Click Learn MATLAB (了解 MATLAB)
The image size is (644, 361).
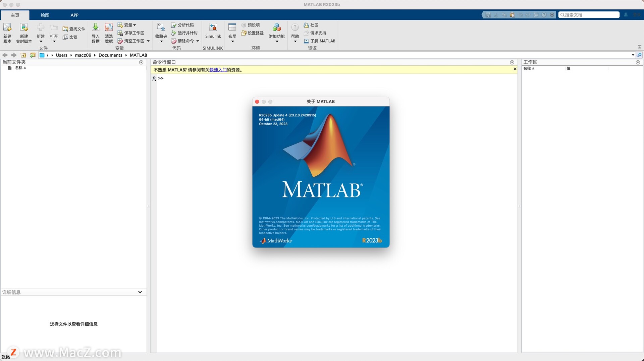(x=320, y=41)
